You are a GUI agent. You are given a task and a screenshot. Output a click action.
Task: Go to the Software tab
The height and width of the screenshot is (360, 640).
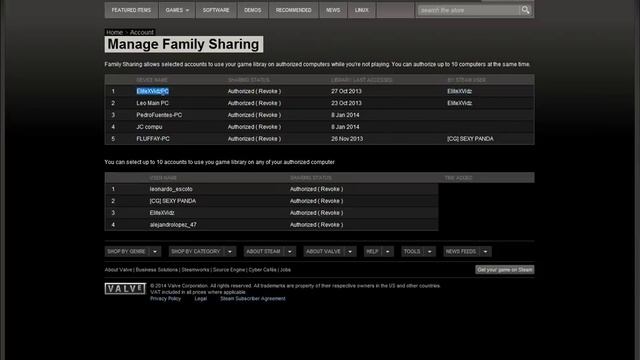click(216, 10)
